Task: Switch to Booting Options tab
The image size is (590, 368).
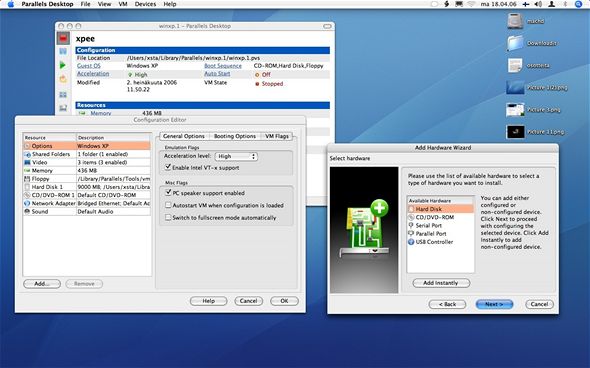Action: tap(235, 136)
